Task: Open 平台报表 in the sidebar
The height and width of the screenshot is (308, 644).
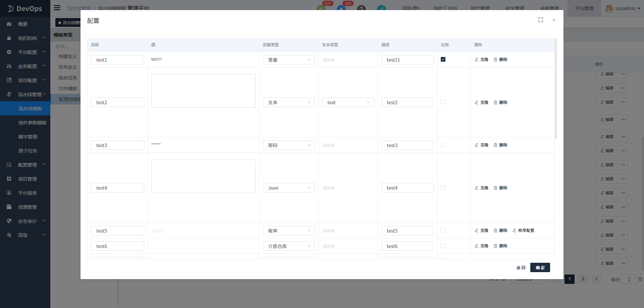Action: pos(25,193)
